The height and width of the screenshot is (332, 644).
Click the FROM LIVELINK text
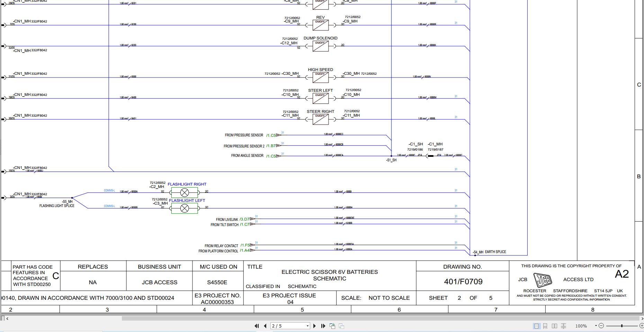227,220
